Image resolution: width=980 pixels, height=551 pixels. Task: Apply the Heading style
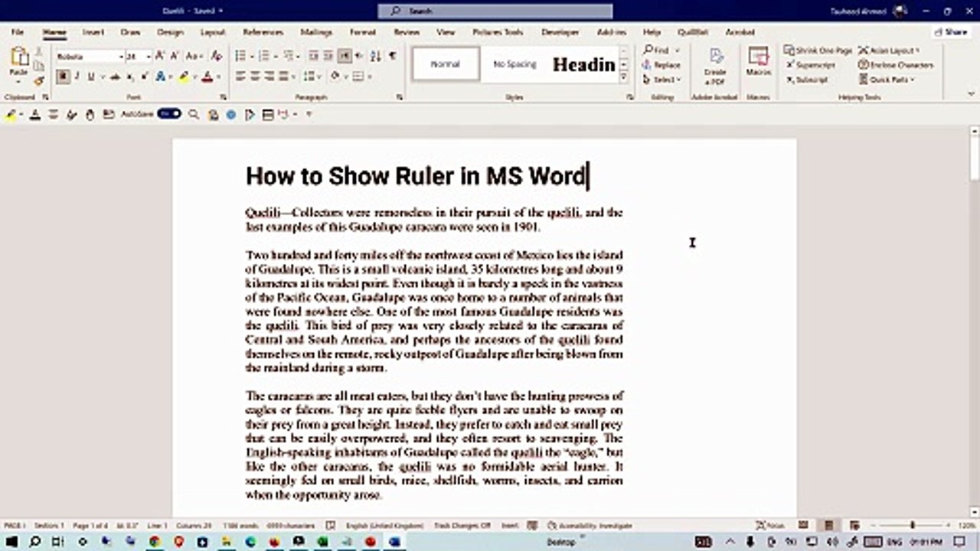[583, 64]
